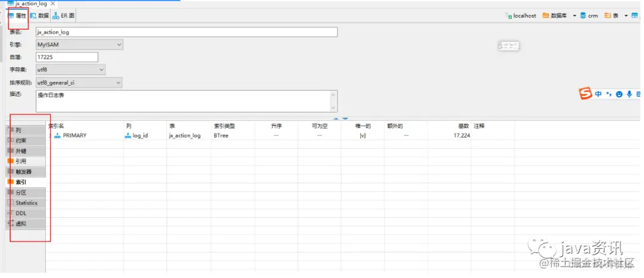The height and width of the screenshot is (278, 644).
Task: Expand the PRIMARY index row arrow
Action: [x=51, y=135]
